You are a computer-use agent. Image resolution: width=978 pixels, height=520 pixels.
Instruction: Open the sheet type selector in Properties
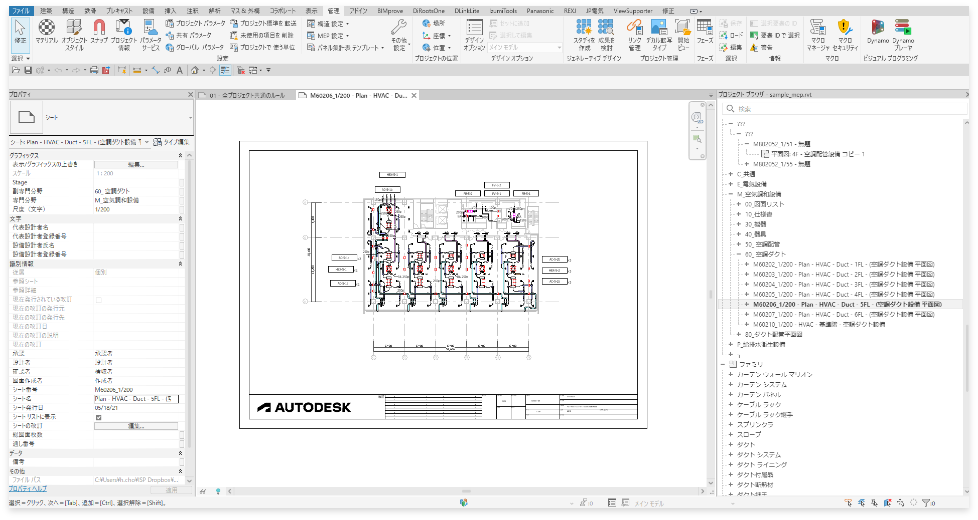click(101, 117)
